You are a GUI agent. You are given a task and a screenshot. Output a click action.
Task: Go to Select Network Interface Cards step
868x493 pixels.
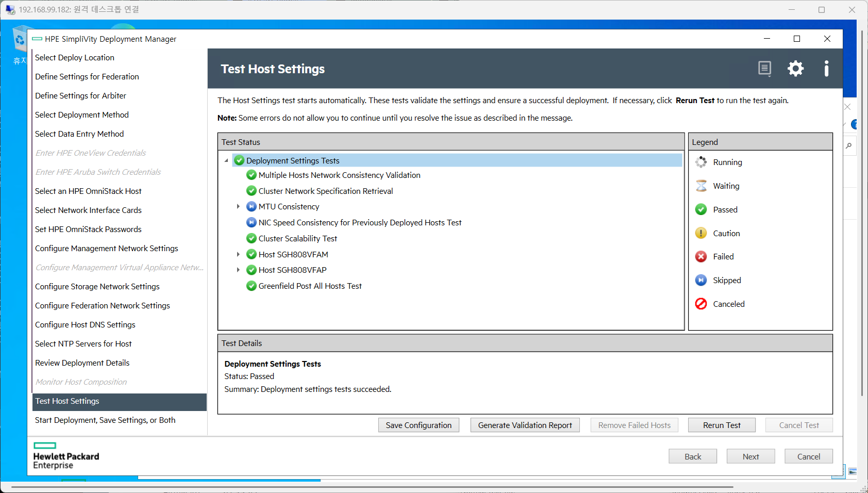pos(88,210)
